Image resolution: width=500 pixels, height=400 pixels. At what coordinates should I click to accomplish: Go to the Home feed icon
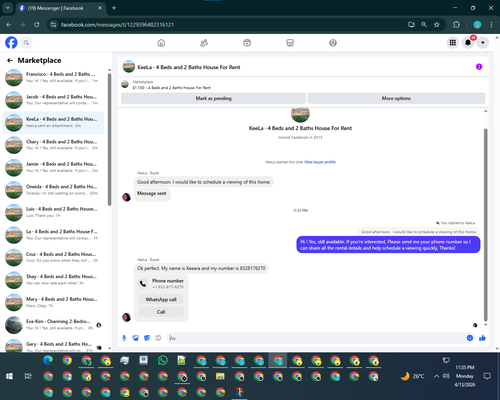(x=161, y=43)
